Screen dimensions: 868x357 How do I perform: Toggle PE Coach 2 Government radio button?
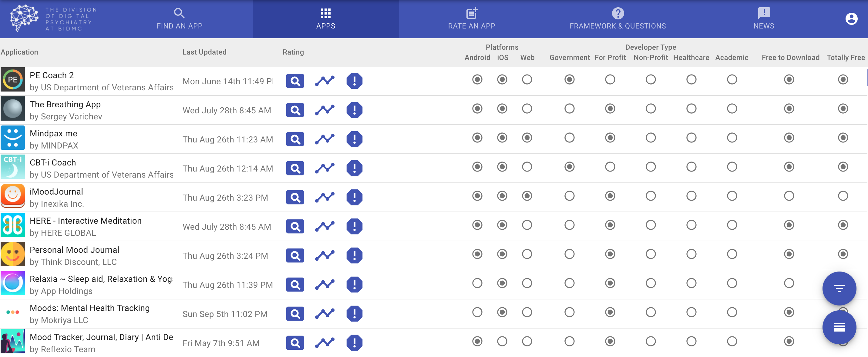569,79
